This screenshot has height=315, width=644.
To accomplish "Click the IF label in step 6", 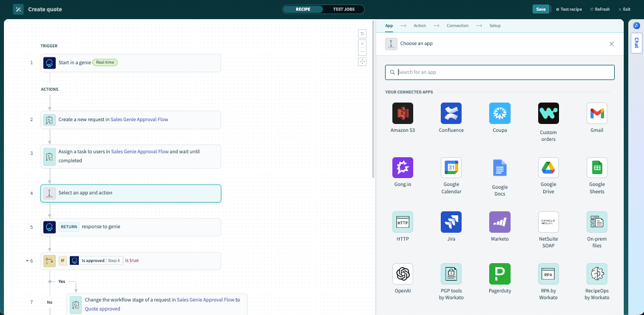I will click(63, 260).
